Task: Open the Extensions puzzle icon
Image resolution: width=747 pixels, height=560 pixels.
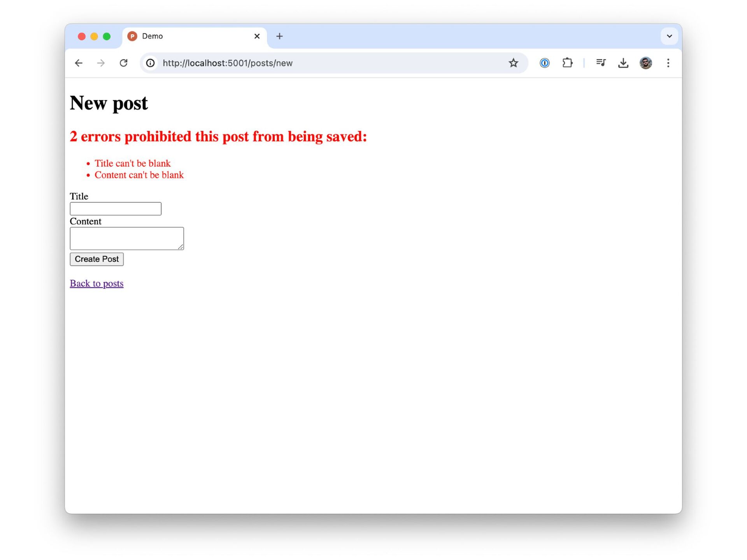Action: pyautogui.click(x=567, y=63)
